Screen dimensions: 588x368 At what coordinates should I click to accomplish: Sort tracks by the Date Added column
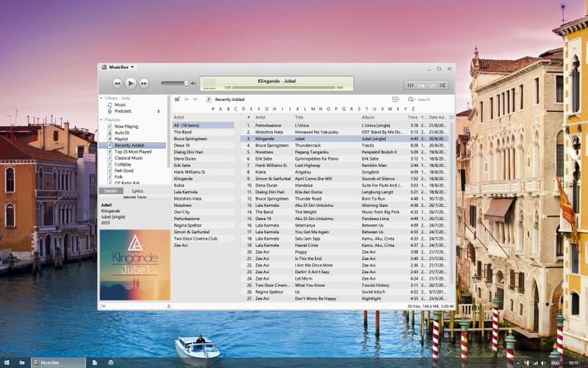click(437, 118)
